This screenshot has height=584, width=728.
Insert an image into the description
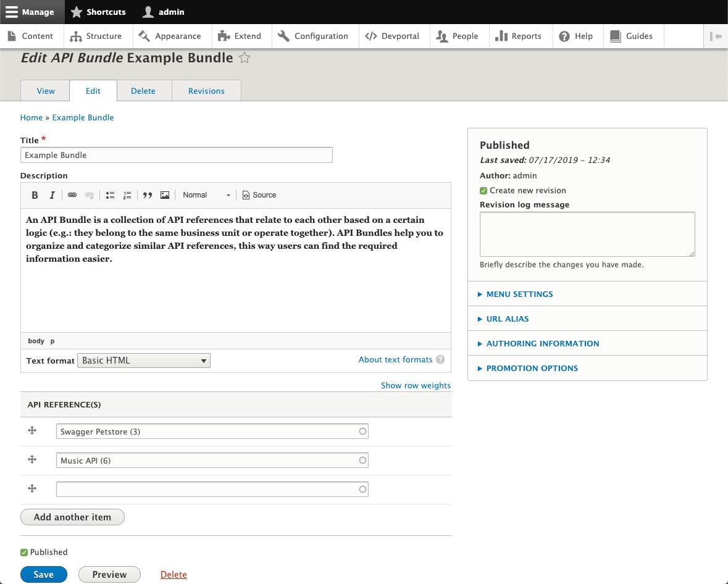(x=164, y=195)
